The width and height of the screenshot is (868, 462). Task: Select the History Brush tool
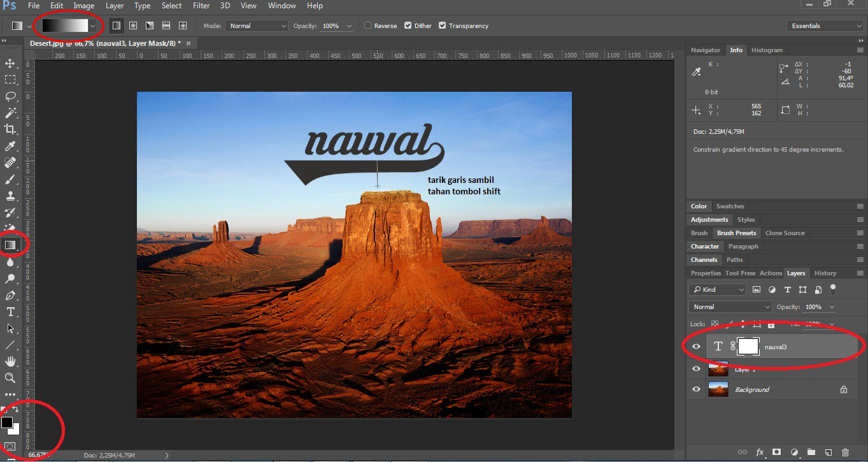[10, 212]
